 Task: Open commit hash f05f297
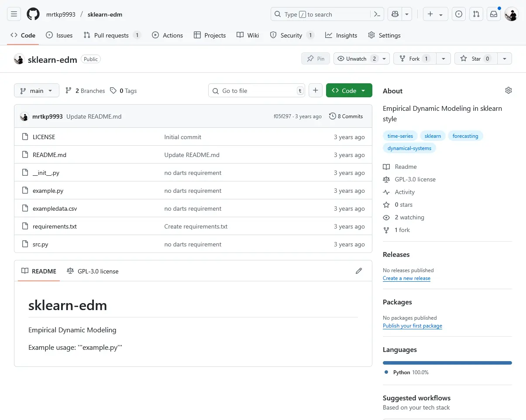(282, 116)
